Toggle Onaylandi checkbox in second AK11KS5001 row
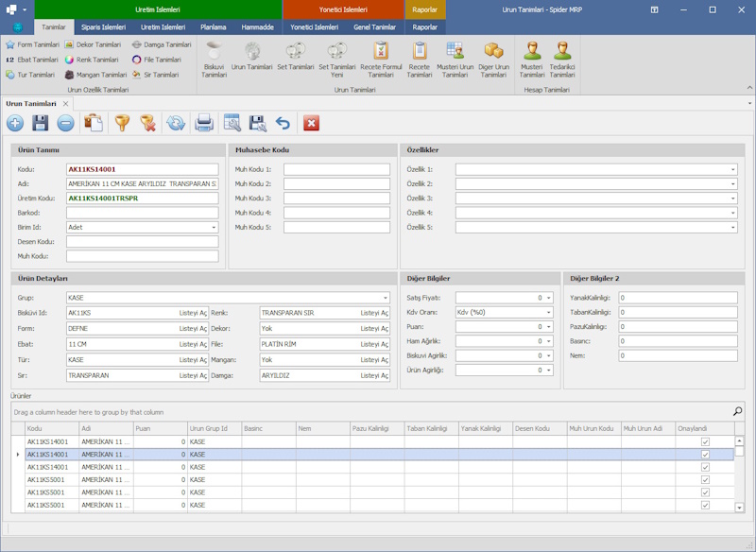This screenshot has height=552, width=756. [x=705, y=492]
